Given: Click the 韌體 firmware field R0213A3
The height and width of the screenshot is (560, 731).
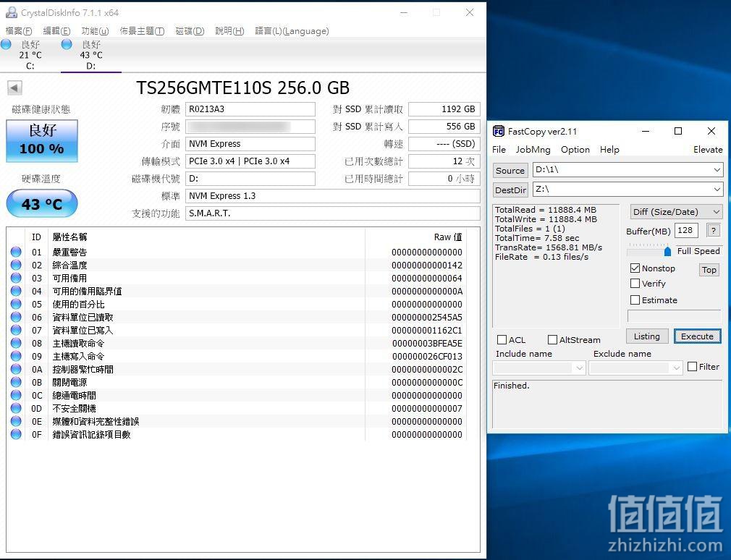Looking at the screenshot, I should 250,109.
